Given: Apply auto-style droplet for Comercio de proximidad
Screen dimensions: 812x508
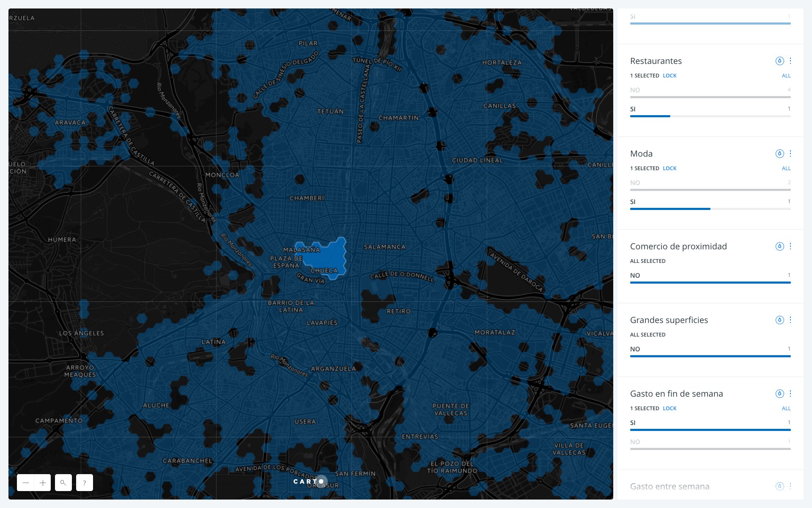Looking at the screenshot, I should pos(779,246).
